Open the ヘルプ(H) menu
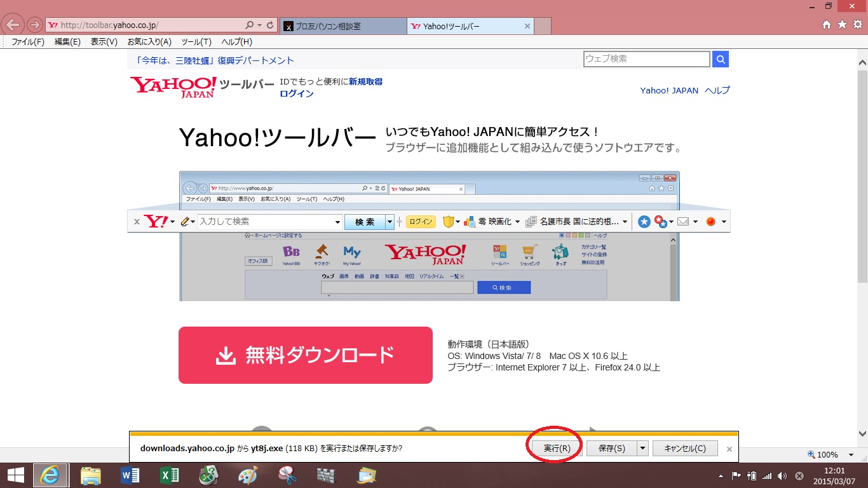This screenshot has width=868, height=488. coord(236,42)
